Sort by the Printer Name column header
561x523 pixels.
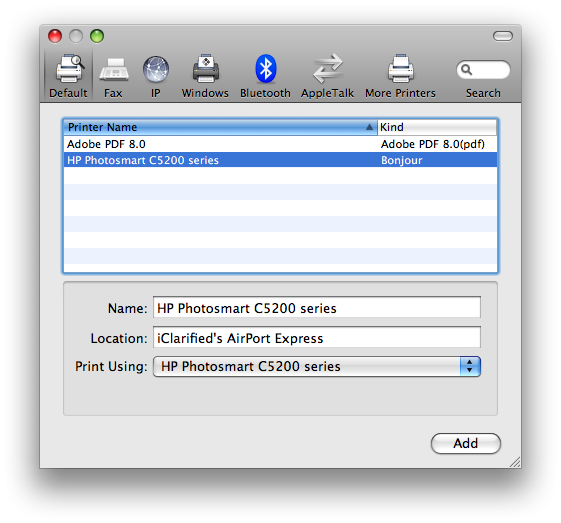220,127
